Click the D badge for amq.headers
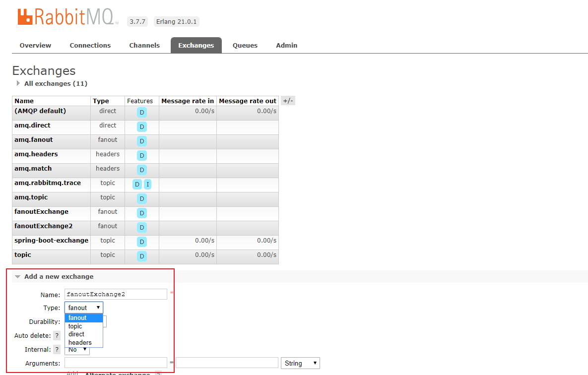The width and height of the screenshot is (588, 375). click(142, 155)
